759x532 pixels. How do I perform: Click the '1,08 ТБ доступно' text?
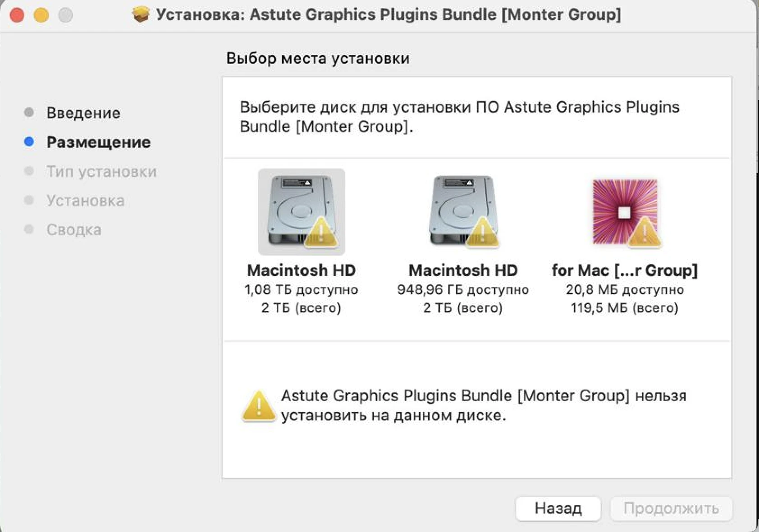[x=302, y=289]
